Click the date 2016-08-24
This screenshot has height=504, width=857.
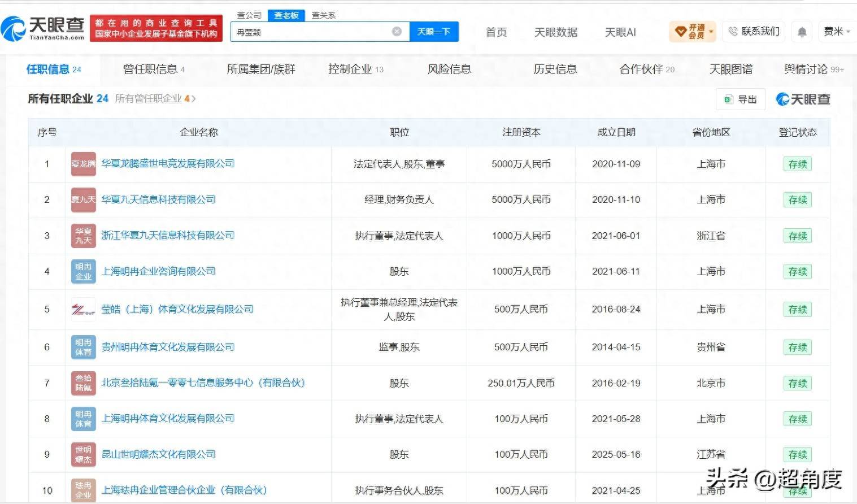coord(616,310)
